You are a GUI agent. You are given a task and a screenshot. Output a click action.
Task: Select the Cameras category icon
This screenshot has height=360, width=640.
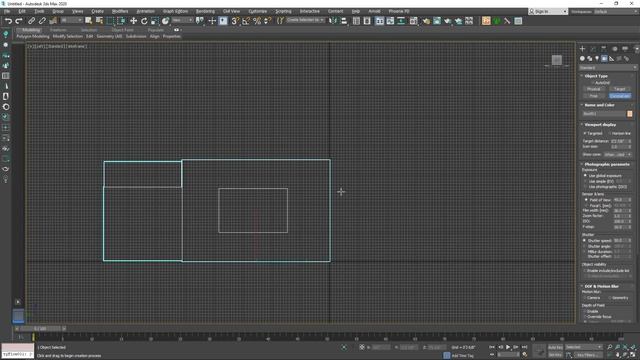coord(604,59)
